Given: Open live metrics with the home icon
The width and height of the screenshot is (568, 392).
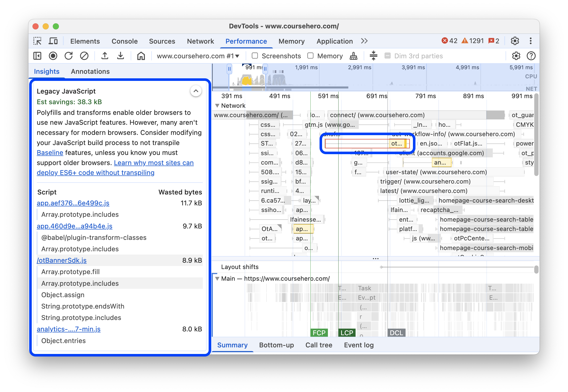Looking at the screenshot, I should 141,56.
